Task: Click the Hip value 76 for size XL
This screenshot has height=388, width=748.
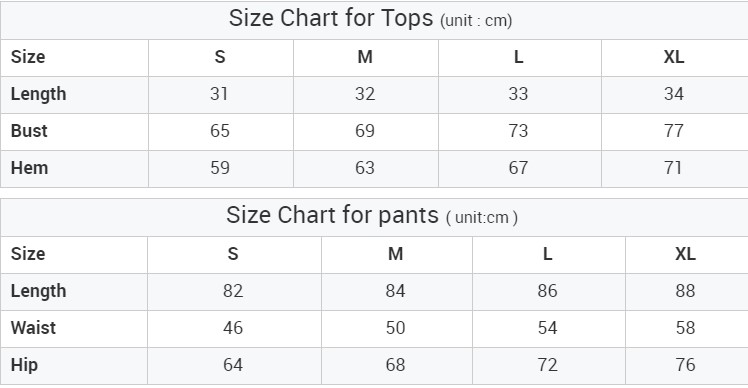Action: (685, 365)
